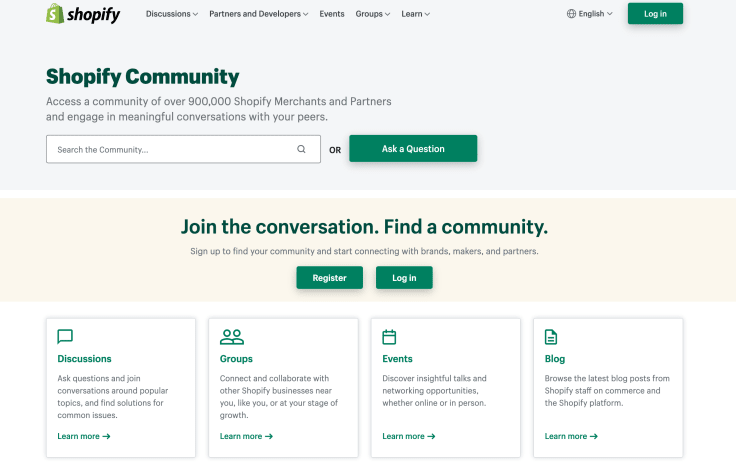
Task: Go to Events in the top navigation
Action: 332,14
